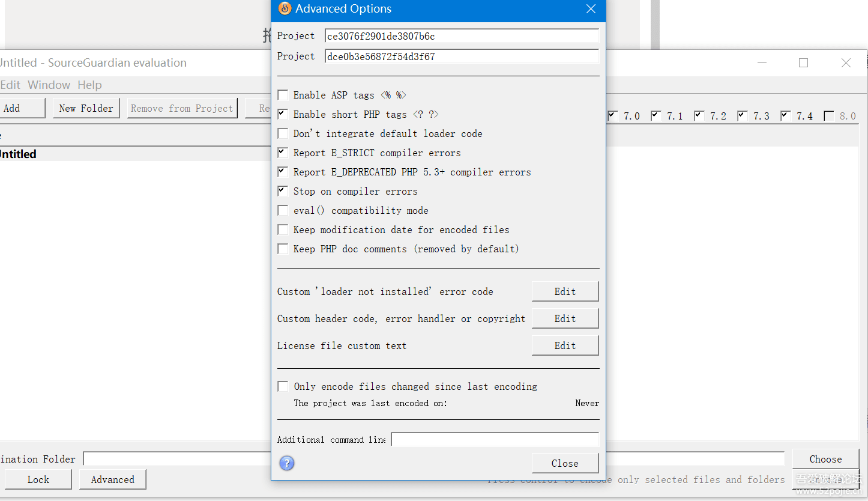The image size is (868, 501).
Task: Click Remove from Project button
Action: click(x=182, y=108)
